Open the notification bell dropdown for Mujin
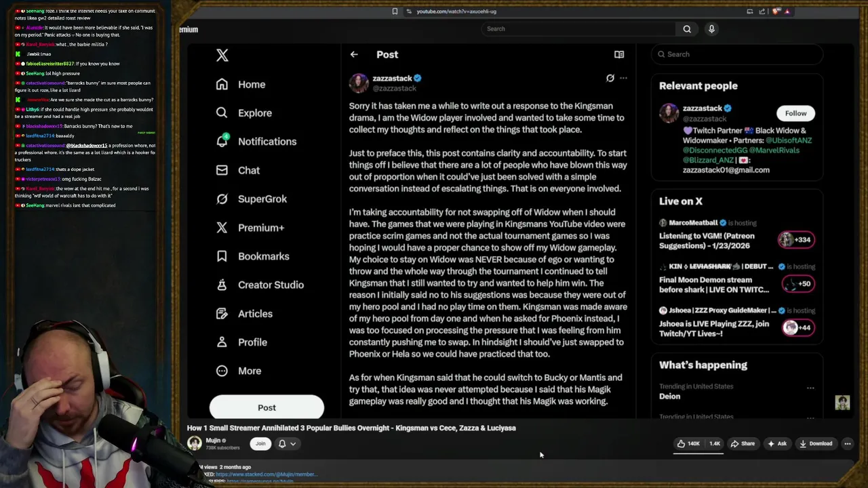Image resolution: width=868 pixels, height=488 pixels. tap(288, 443)
